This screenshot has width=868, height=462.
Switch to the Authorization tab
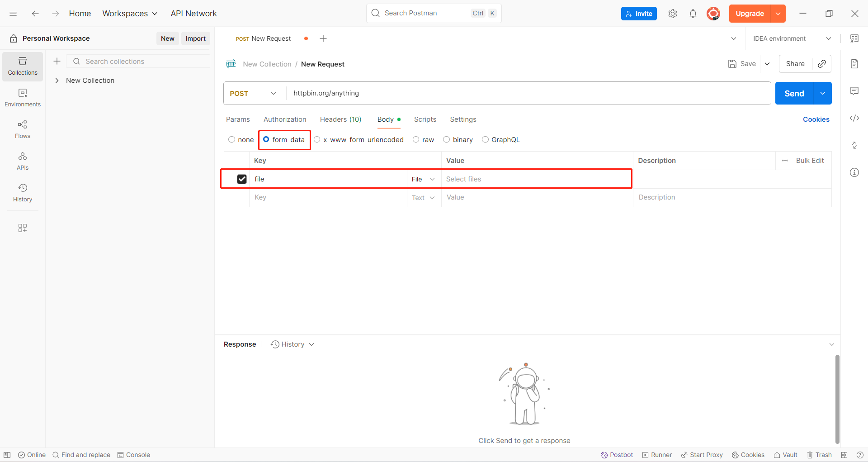coord(285,119)
